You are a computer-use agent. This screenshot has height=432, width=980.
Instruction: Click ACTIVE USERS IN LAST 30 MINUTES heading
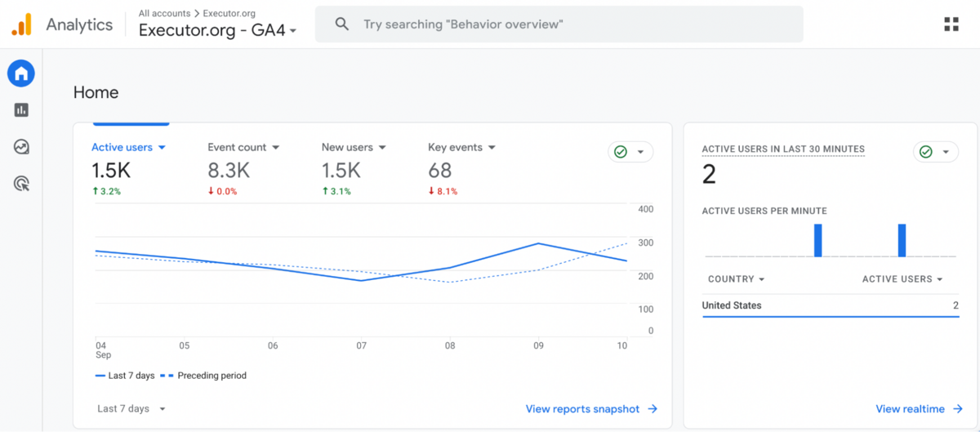pos(783,149)
